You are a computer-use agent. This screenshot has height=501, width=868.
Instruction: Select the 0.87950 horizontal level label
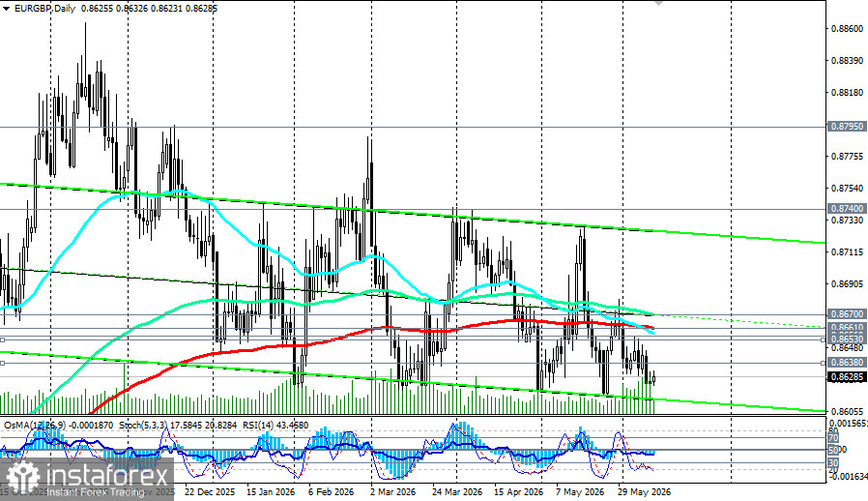847,127
